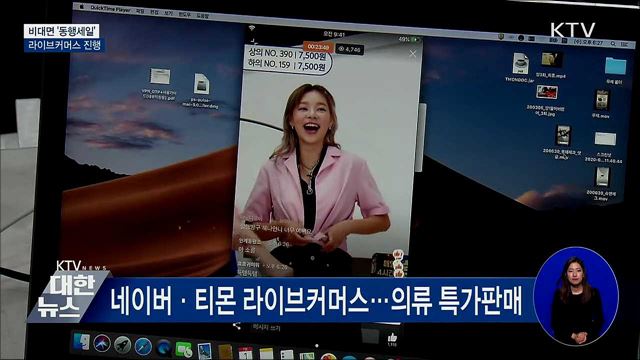Close the live commerce video overlay
The width and height of the screenshot is (640, 360).
[413, 54]
